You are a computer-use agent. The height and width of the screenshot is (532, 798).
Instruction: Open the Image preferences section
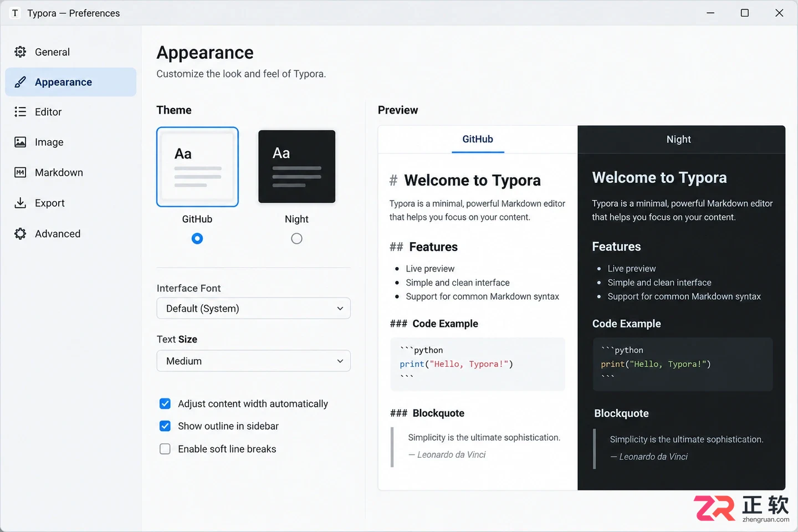(71, 142)
